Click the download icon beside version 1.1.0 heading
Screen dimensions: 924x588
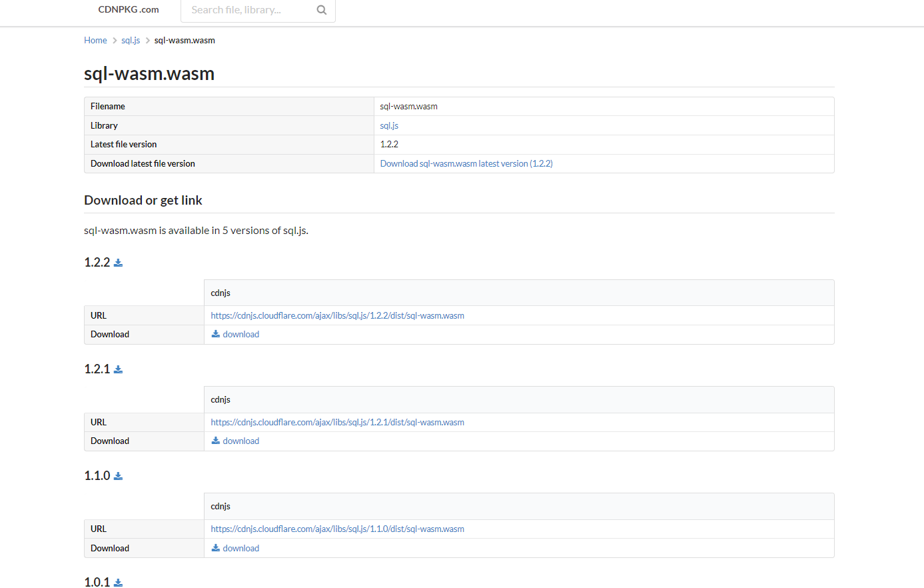tap(118, 475)
